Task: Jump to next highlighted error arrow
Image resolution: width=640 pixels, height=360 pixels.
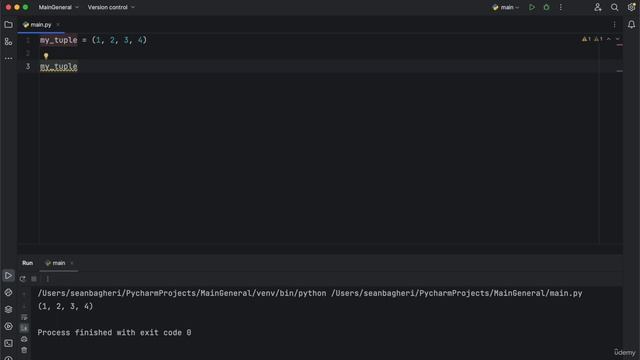Action: coord(618,39)
